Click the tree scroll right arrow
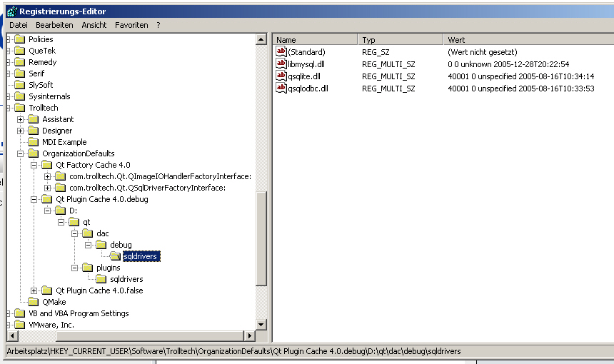Viewport: 614px width, 364px height. point(249,335)
